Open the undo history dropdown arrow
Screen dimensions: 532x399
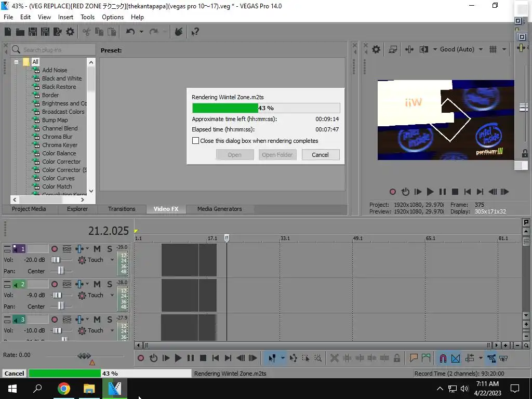141,32
